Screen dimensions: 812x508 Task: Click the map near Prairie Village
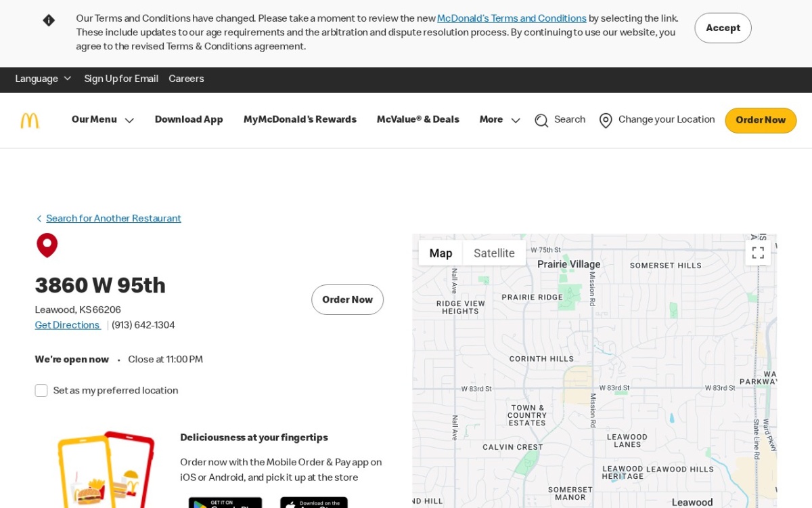(568, 264)
